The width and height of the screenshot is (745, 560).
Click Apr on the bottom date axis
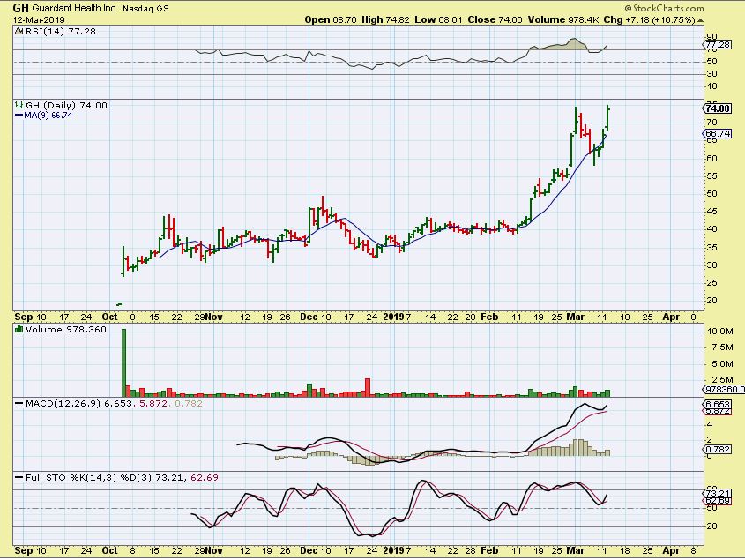(671, 550)
